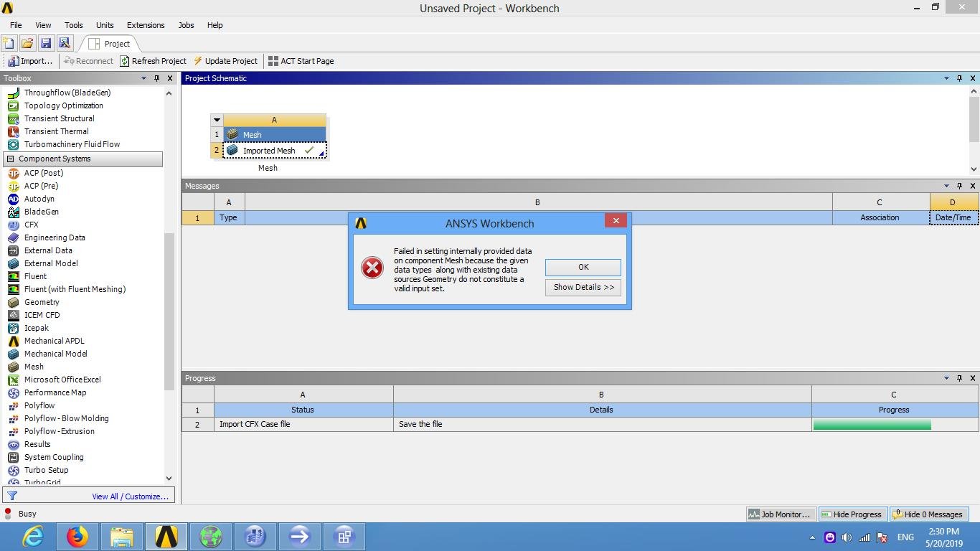
Task: Close the Toolbox panel
Action: [x=170, y=78]
